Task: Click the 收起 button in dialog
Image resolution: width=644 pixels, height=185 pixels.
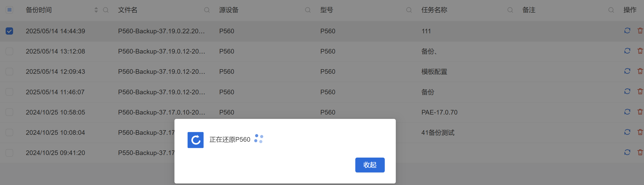Action: point(370,165)
